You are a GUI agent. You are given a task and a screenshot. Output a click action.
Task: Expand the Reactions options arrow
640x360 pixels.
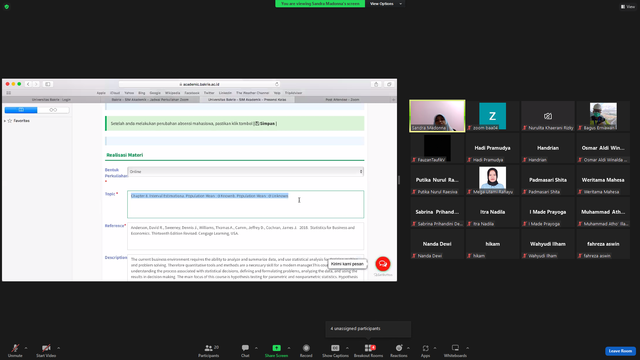tap(408, 348)
